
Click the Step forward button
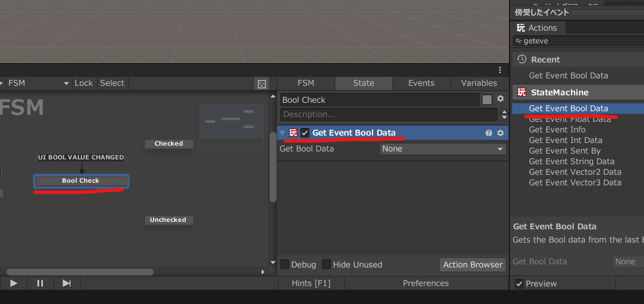click(67, 283)
